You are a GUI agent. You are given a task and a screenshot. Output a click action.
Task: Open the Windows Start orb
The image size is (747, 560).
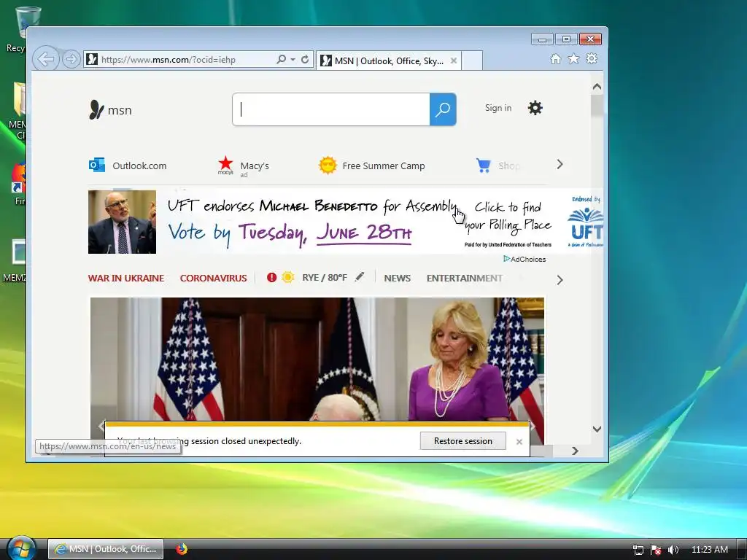21,548
